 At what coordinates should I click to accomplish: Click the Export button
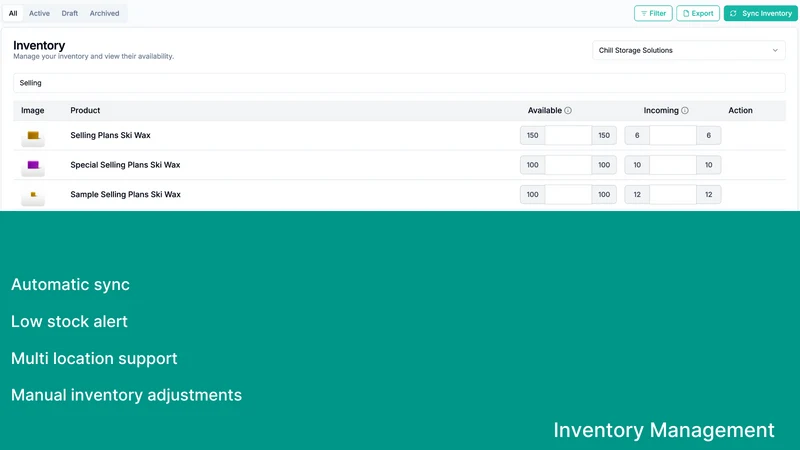point(698,13)
